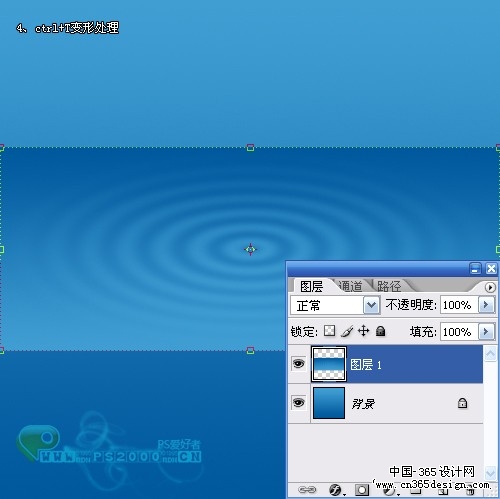Click the 不透明度 100% input field
The height and width of the screenshot is (499, 500).
[x=459, y=305]
